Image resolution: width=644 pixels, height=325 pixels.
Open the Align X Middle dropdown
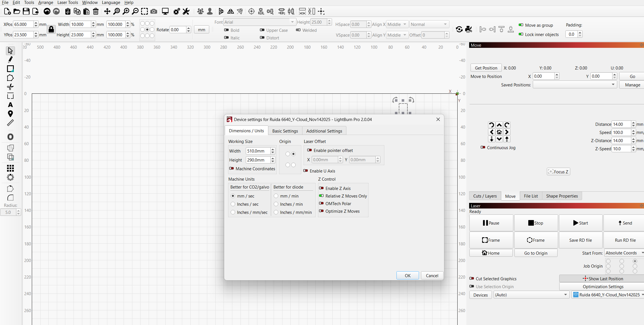(x=397, y=24)
